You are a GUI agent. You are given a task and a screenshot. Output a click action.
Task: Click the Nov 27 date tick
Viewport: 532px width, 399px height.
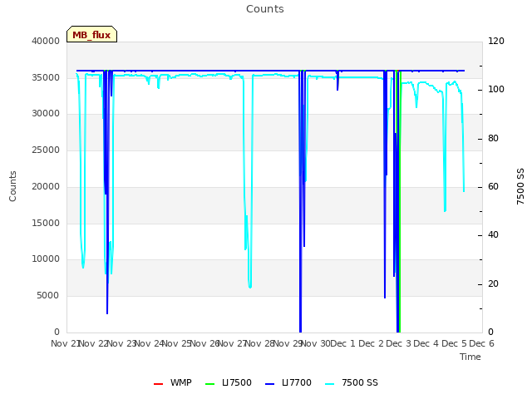point(233,343)
